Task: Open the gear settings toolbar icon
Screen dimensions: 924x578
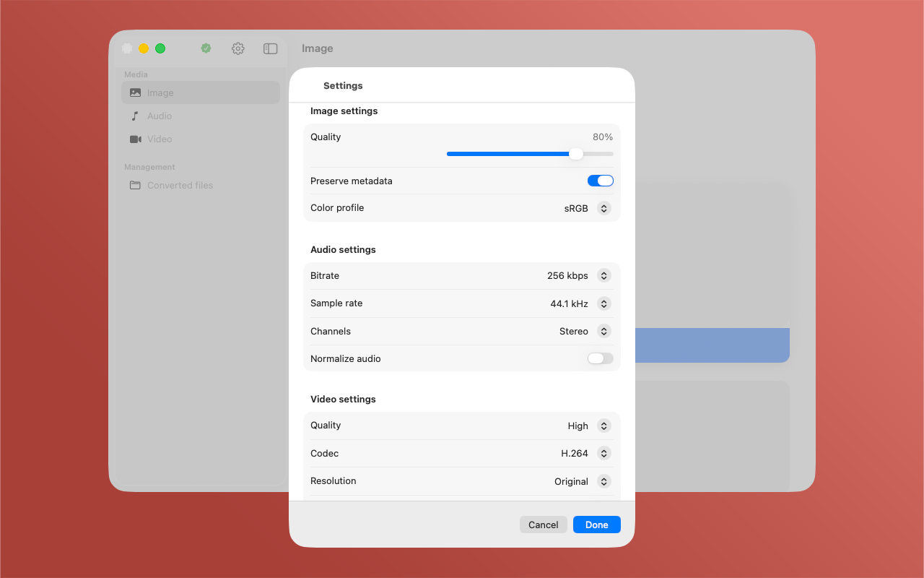Action: 238,48
